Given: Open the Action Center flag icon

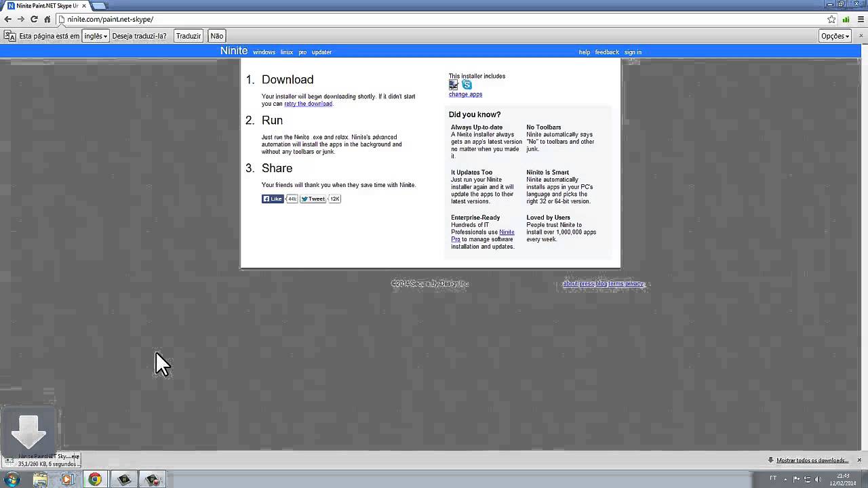Looking at the screenshot, I should (796, 479).
